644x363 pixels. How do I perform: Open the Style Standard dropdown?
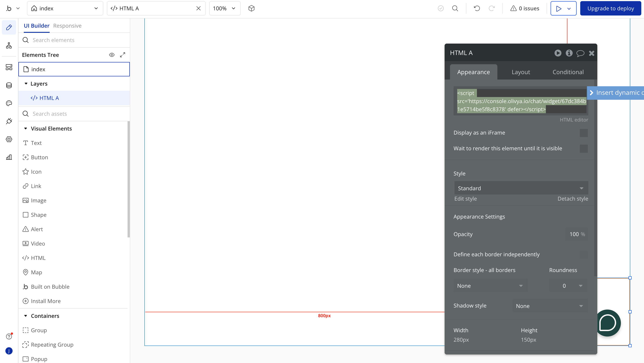point(521,188)
